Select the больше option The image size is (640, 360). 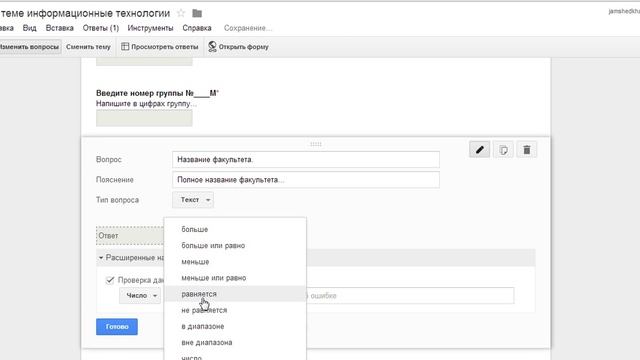coord(235,229)
